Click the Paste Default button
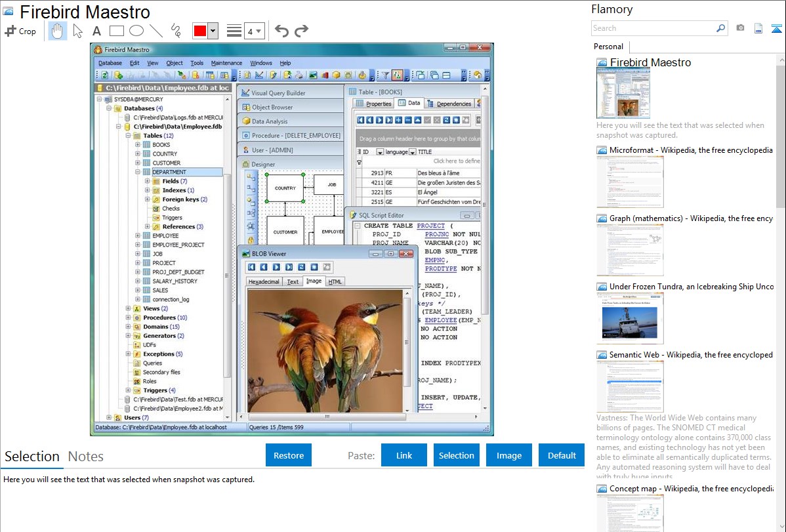This screenshot has width=786, height=532. (x=562, y=455)
